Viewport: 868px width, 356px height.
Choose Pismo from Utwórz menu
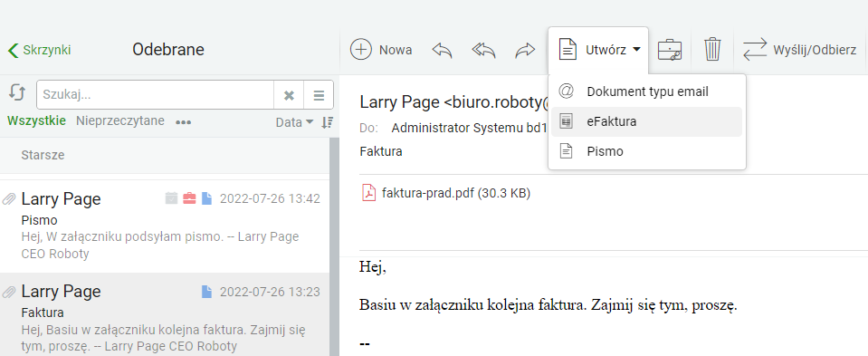tap(646, 151)
